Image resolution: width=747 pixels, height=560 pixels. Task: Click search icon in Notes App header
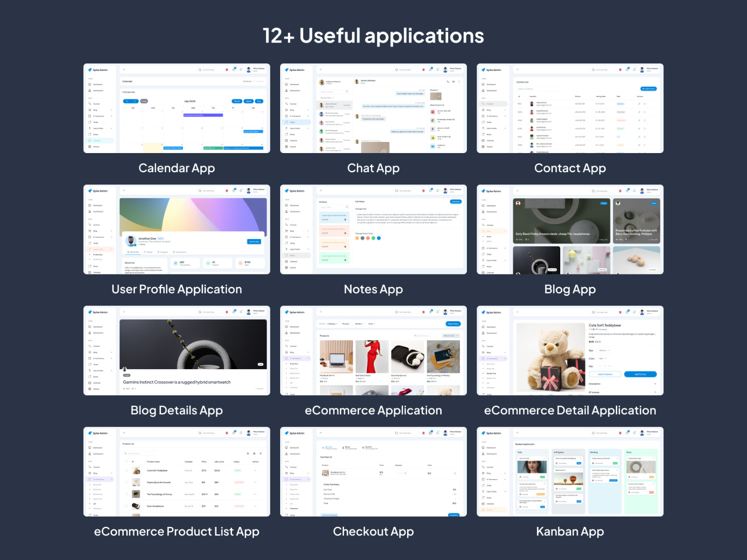point(397,190)
